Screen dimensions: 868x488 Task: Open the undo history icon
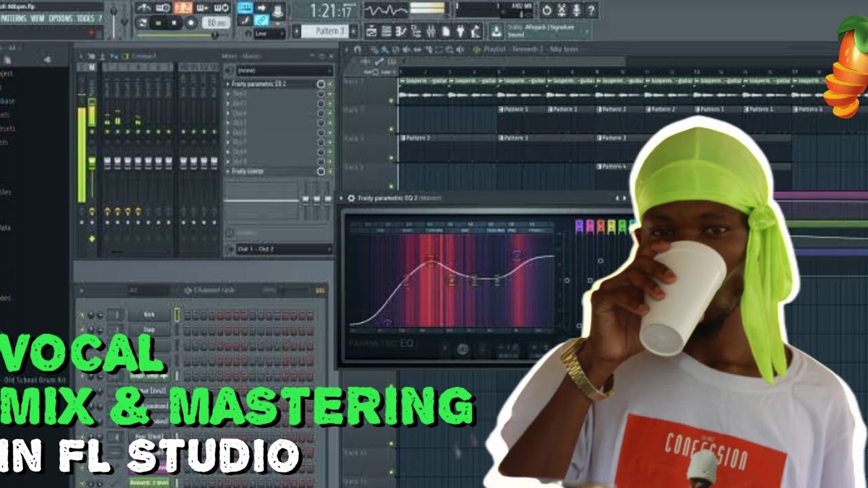pos(547,10)
